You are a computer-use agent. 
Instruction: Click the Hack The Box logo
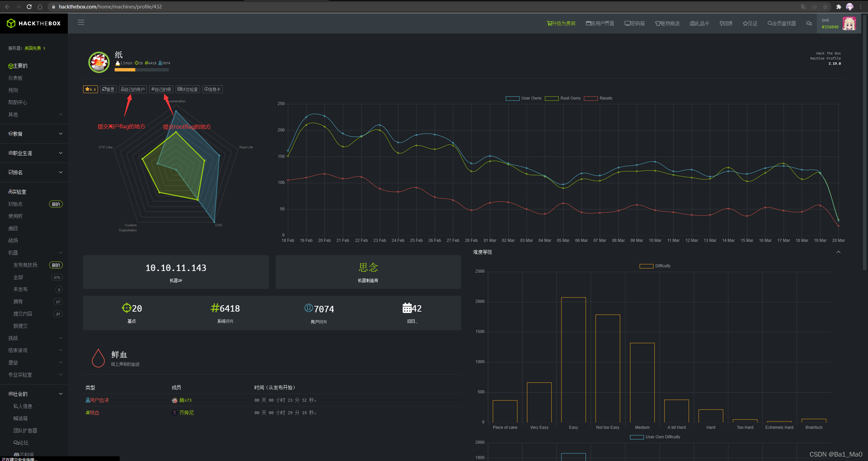[x=34, y=23]
